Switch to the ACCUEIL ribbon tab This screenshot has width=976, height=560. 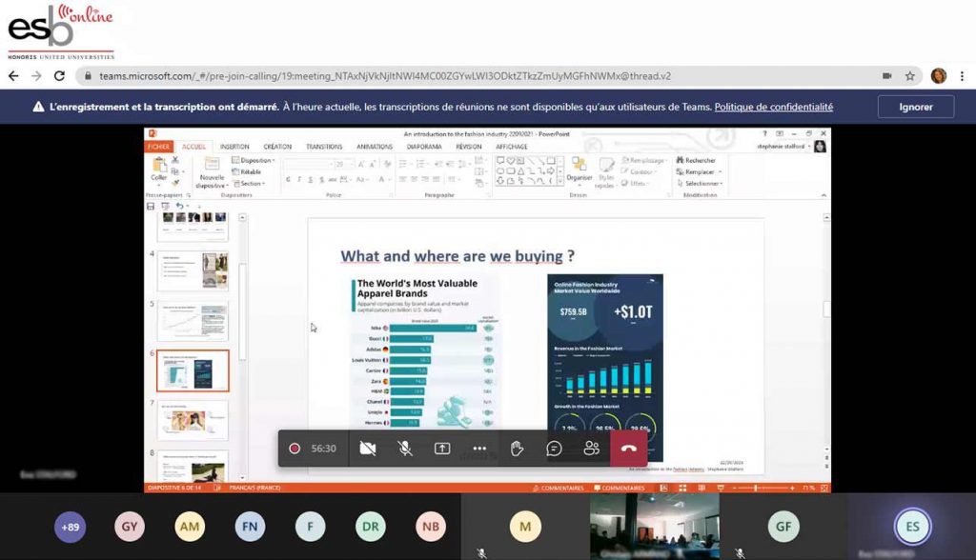click(x=193, y=147)
